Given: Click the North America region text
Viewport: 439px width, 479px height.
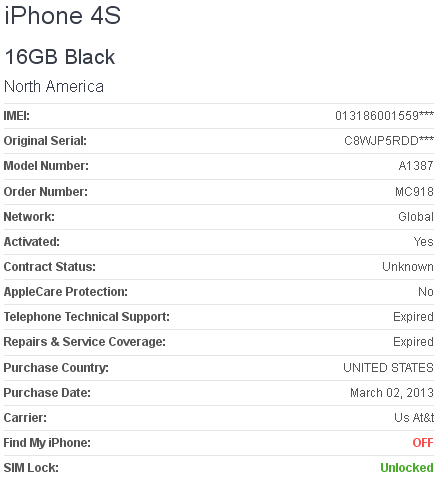Looking at the screenshot, I should (54, 86).
